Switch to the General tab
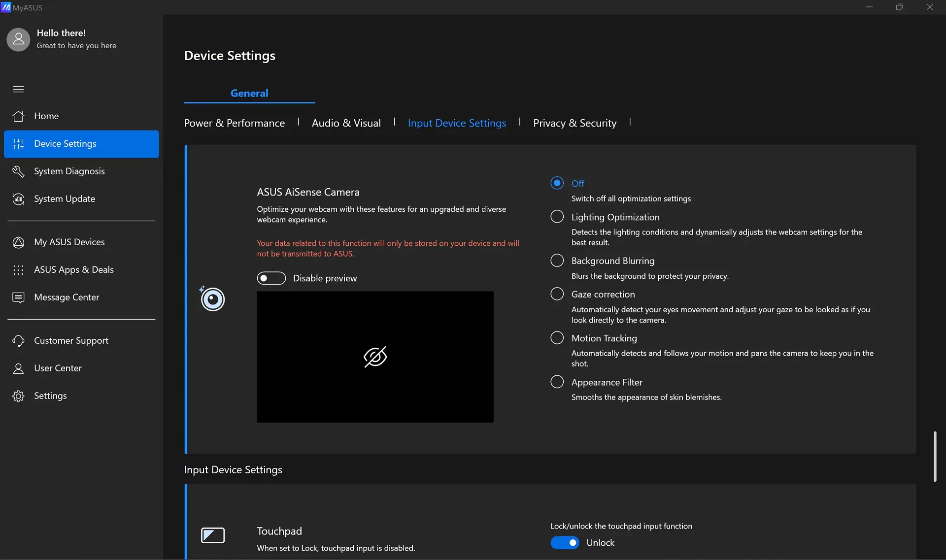 (x=249, y=93)
